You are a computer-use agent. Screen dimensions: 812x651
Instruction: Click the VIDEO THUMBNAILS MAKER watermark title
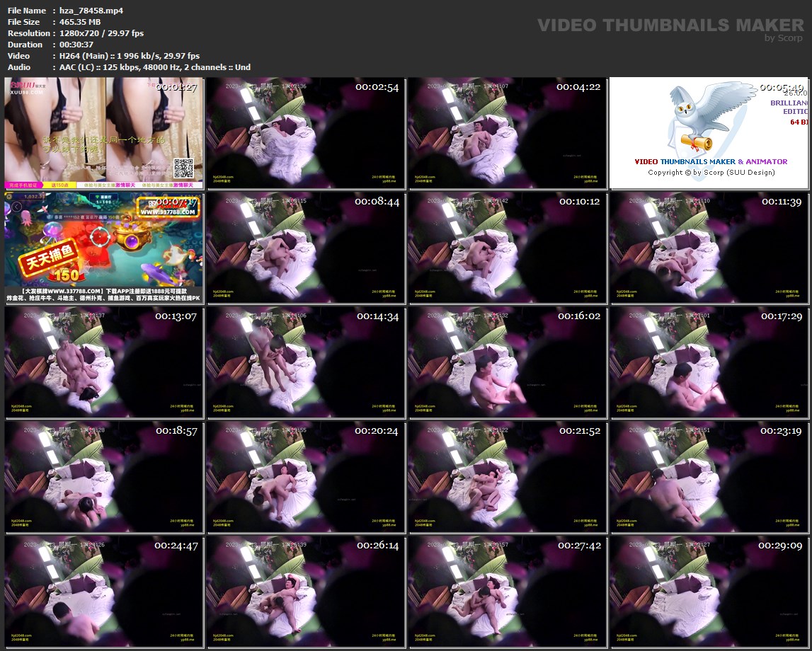[x=670, y=25]
